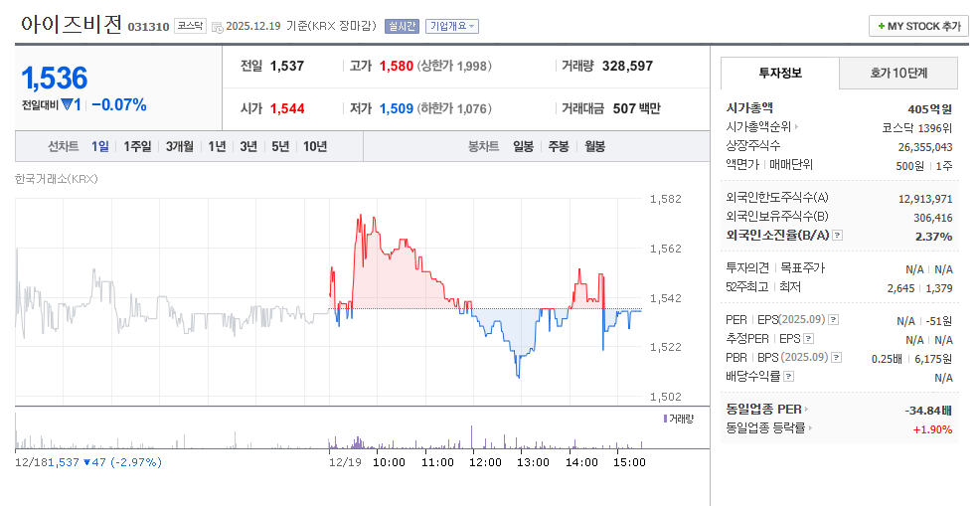The image size is (980, 506).
Task: Switch to the 호가10단계 tab
Action: (898, 73)
